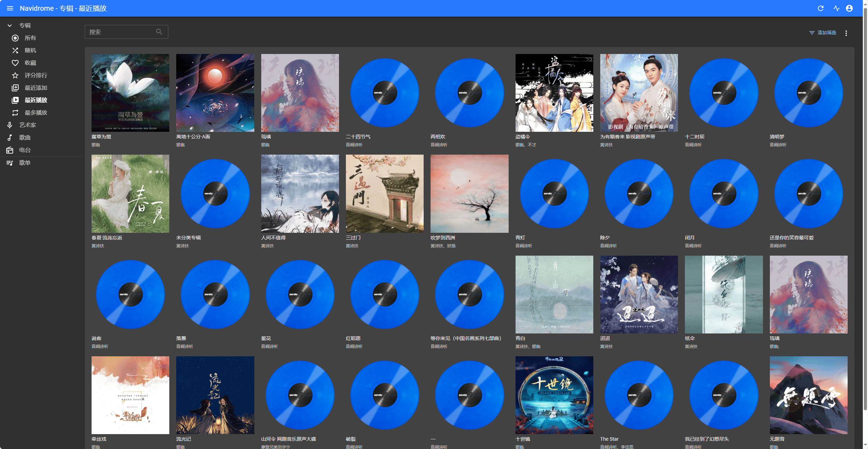The height and width of the screenshot is (449, 868).
Task: Select 所有 in the sidebar
Action: tap(30, 38)
